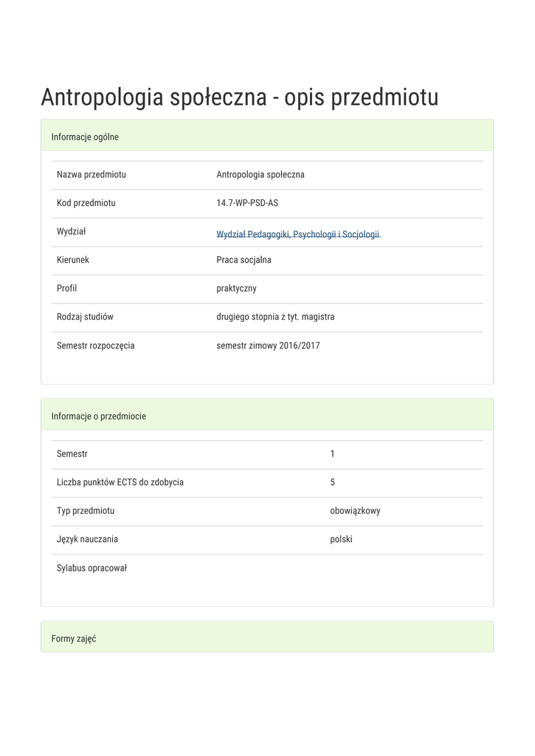Click the Liczba punktów ECTS do zdobycia label
535x756 pixels.
click(x=120, y=481)
